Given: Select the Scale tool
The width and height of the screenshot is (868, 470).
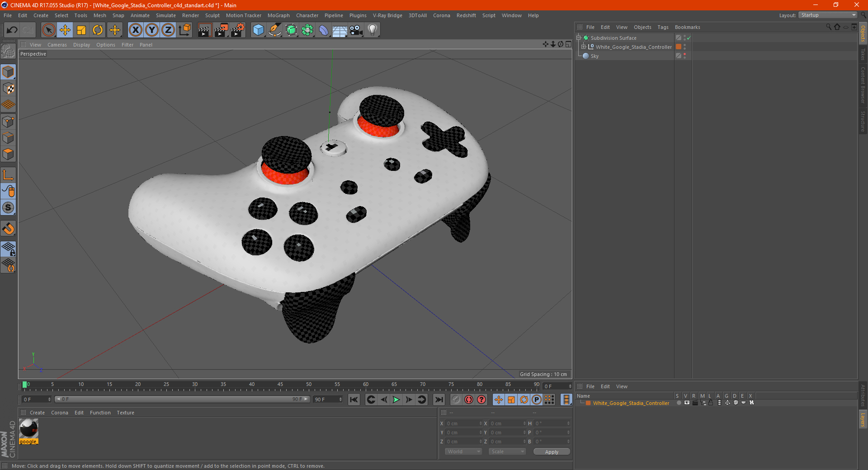Looking at the screenshot, I should point(81,30).
